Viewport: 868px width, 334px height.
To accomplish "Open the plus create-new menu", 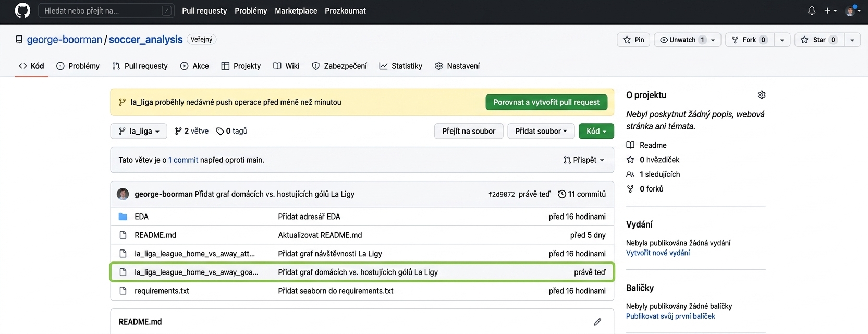I will coord(830,10).
